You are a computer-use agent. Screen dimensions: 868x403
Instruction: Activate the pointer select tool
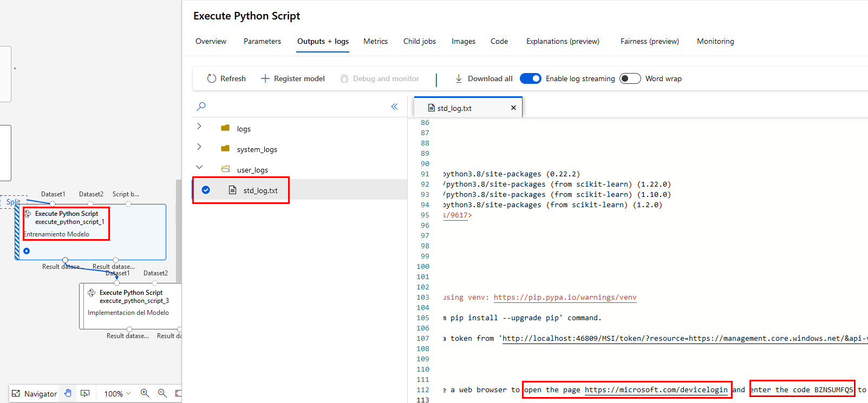click(x=85, y=393)
